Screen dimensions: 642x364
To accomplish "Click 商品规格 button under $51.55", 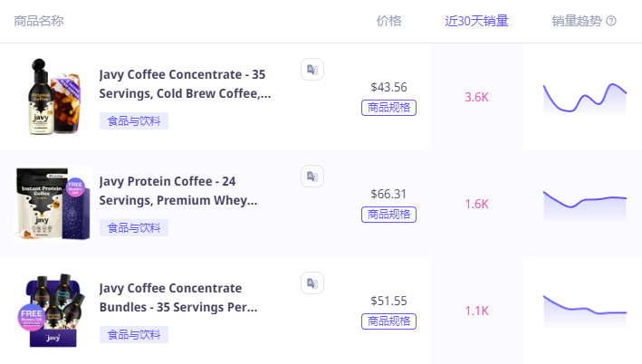I will tap(388, 321).
